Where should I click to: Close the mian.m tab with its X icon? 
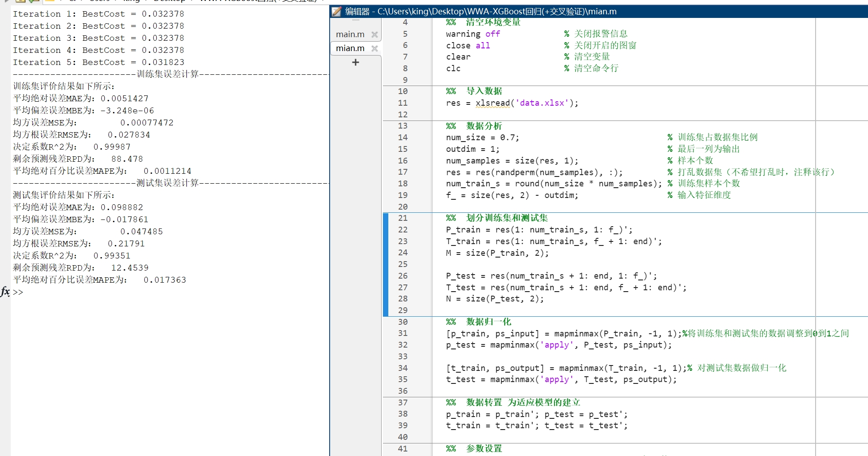coord(375,48)
